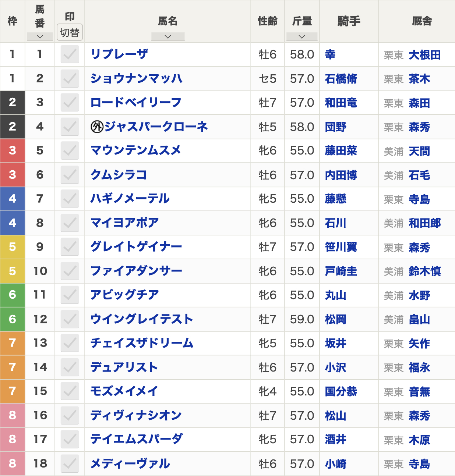
Task: Open horse page for ショウナンマッハ
Action: pos(137,79)
